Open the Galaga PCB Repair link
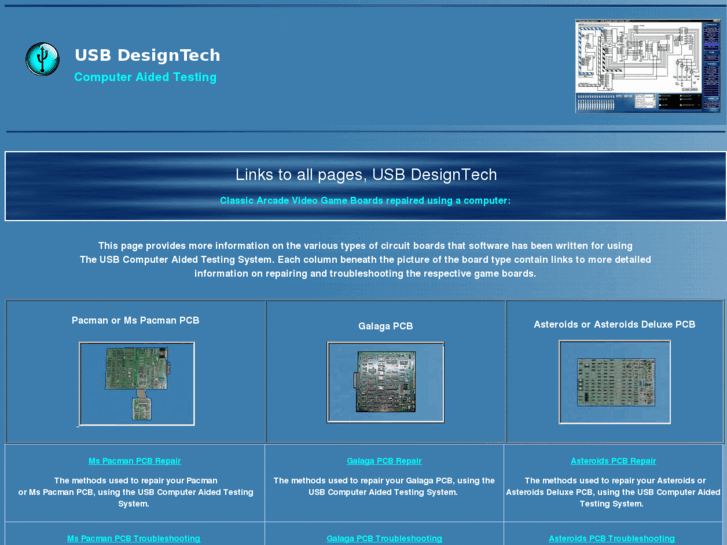Image resolution: width=727 pixels, height=545 pixels. [384, 461]
